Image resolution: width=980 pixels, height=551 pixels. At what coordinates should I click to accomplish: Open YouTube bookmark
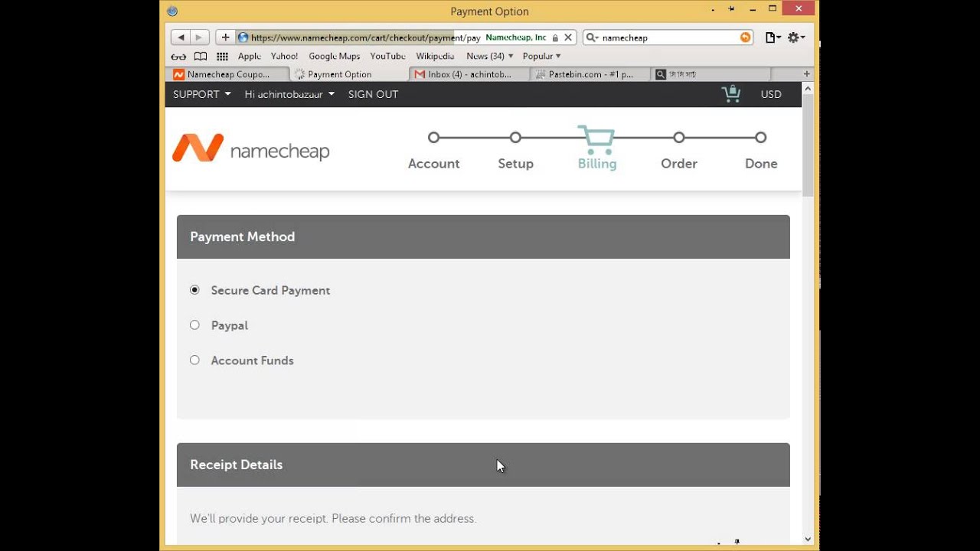click(387, 57)
